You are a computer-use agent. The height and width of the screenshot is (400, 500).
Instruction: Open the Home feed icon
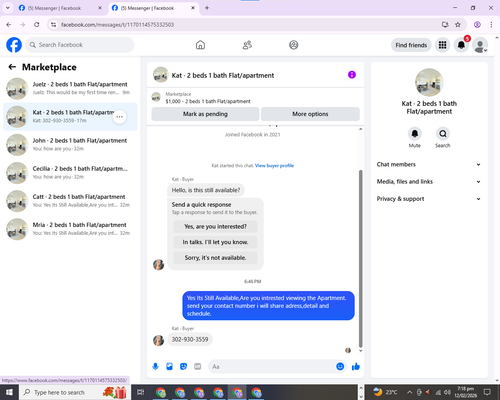click(x=200, y=45)
